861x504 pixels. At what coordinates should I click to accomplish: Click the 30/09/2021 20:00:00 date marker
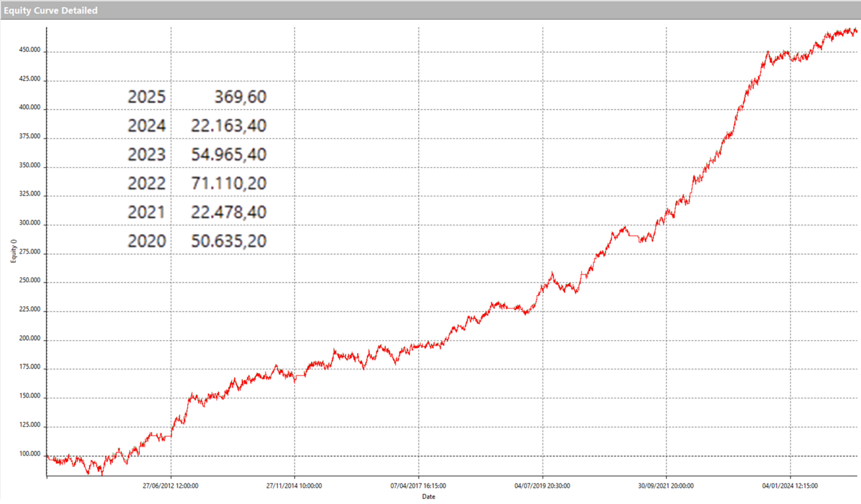tap(665, 486)
